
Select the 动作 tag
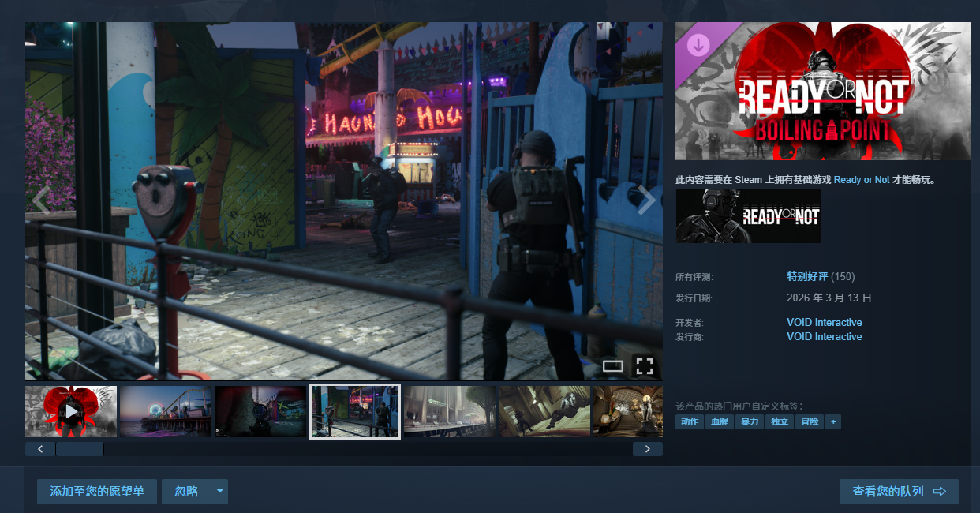click(690, 422)
